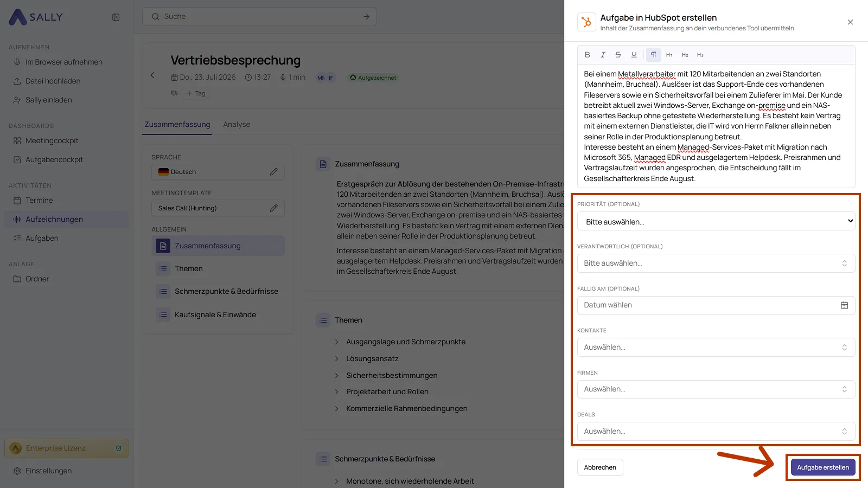The width and height of the screenshot is (868, 488).
Task: Collapse the sidebar with panel icon
Action: click(116, 17)
